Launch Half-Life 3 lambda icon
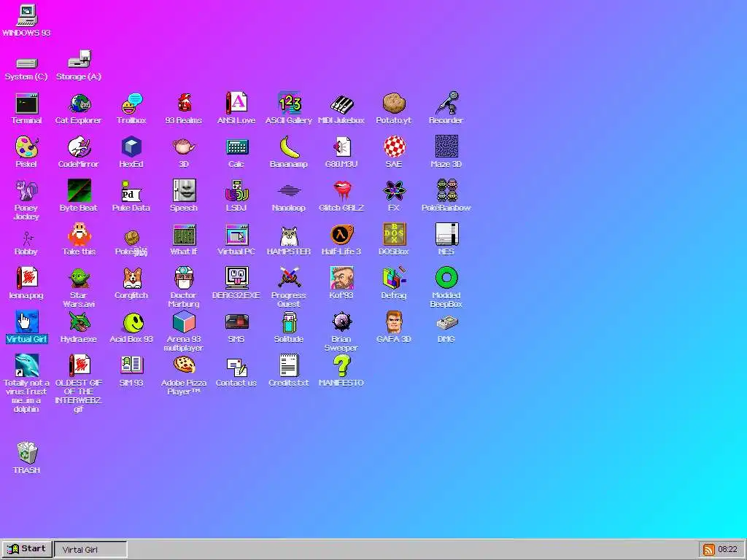 (341, 236)
